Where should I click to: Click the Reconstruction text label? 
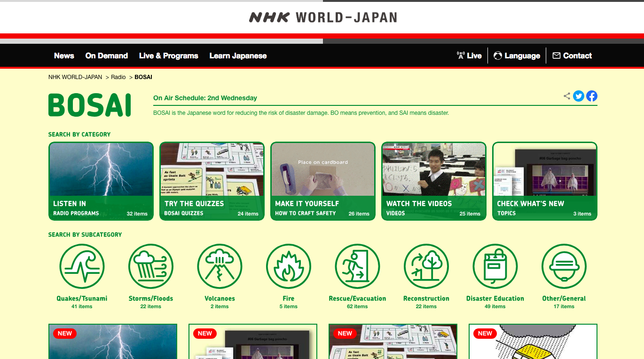click(x=426, y=298)
